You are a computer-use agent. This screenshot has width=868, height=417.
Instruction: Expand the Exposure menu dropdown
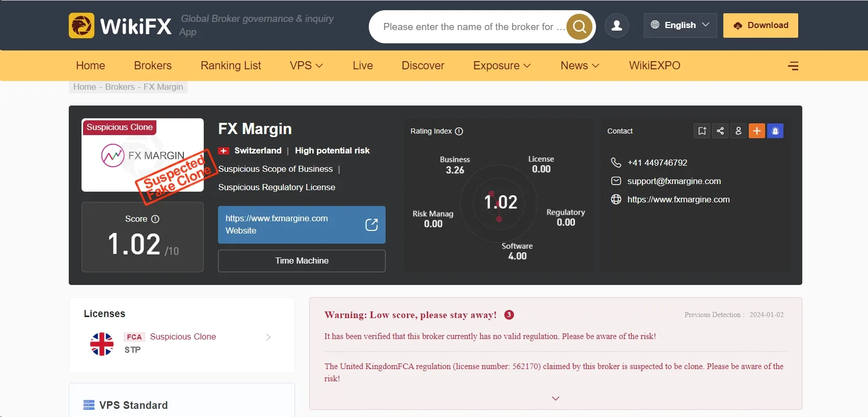[x=502, y=66]
